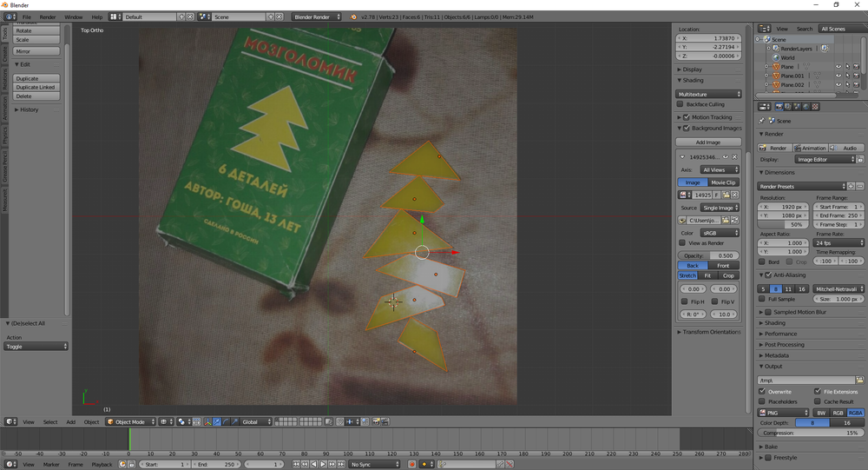Toggle selectability cursor for Plane object

click(x=848, y=67)
